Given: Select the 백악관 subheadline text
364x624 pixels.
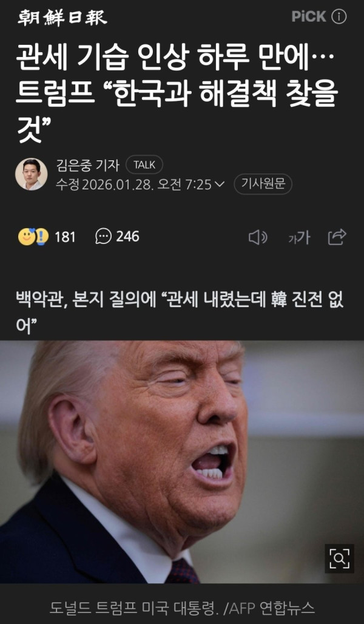Looking at the screenshot, I should tap(179, 313).
